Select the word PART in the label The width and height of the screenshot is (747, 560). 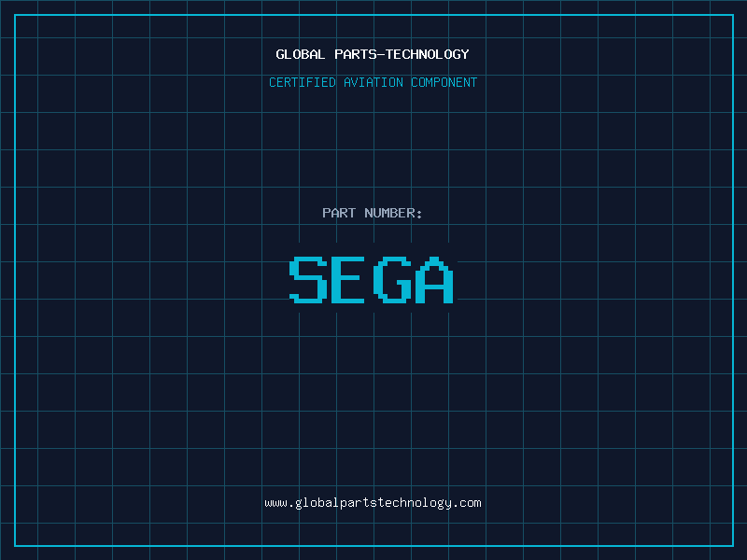point(339,213)
